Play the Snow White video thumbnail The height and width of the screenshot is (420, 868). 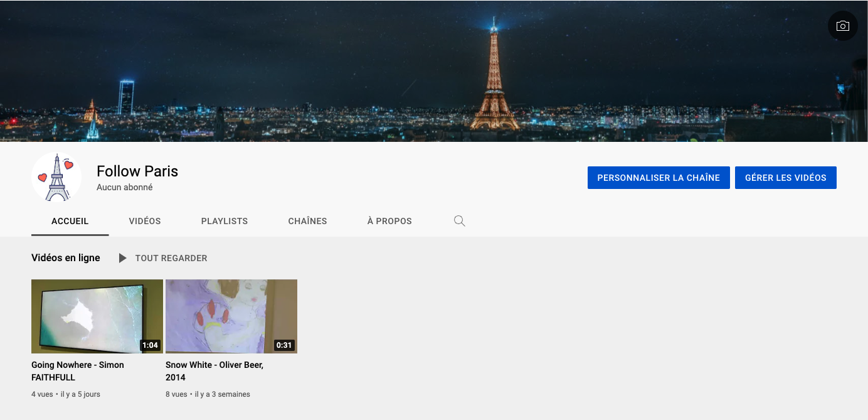click(x=231, y=316)
